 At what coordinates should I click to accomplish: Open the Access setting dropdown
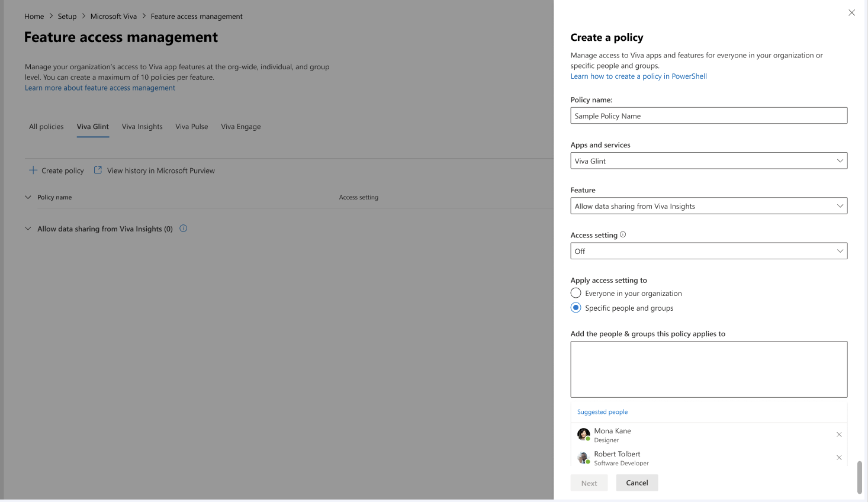point(709,251)
